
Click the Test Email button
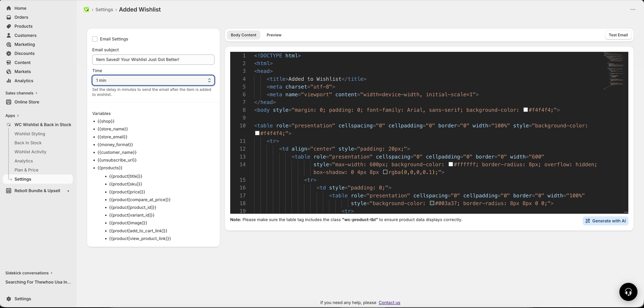(618, 35)
